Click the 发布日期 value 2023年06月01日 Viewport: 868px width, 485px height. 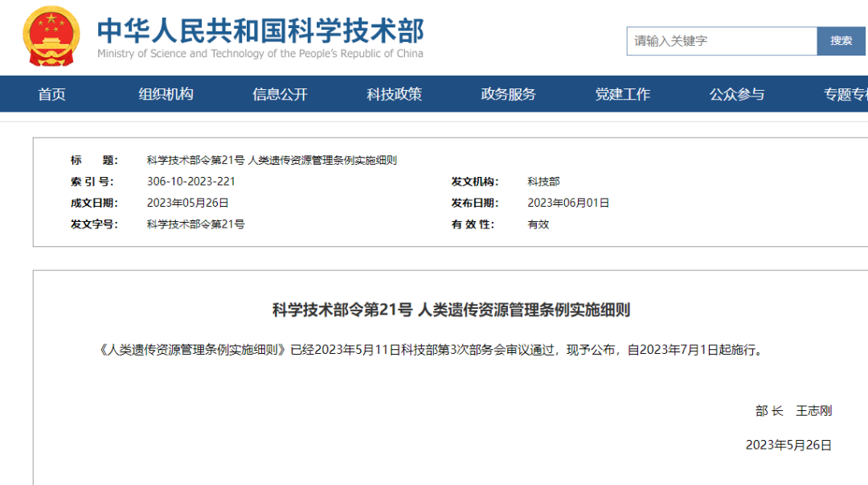coord(568,203)
